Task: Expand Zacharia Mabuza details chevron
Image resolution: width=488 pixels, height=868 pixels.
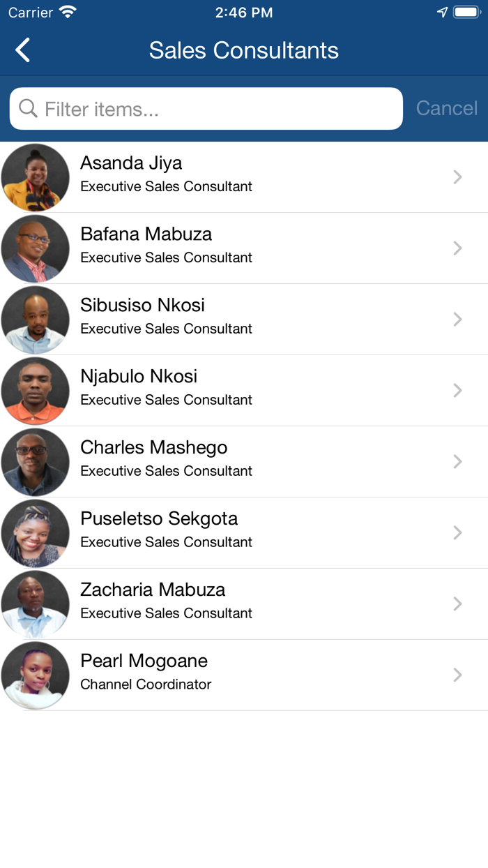Action: [458, 604]
